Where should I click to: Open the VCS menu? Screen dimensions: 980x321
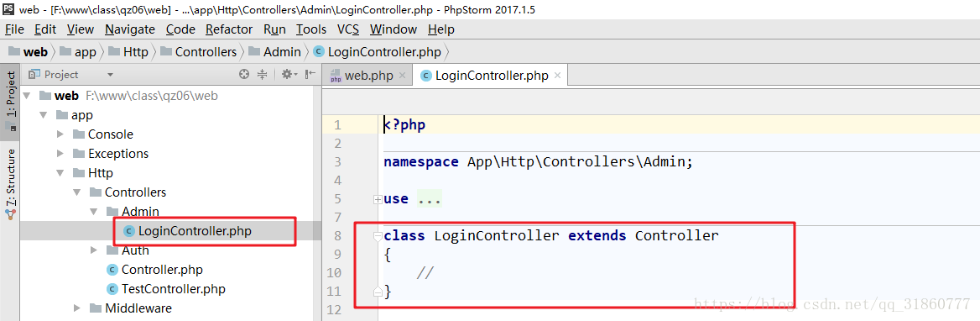click(x=348, y=29)
